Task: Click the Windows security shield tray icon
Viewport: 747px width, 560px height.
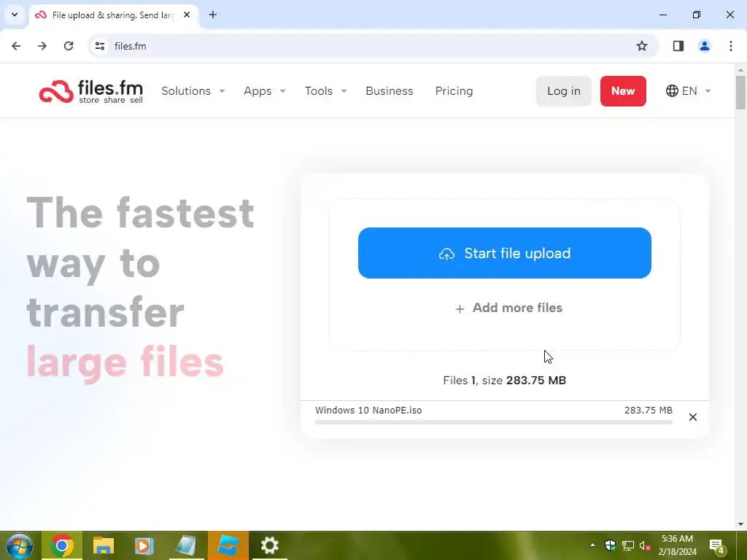Action: [x=611, y=545]
